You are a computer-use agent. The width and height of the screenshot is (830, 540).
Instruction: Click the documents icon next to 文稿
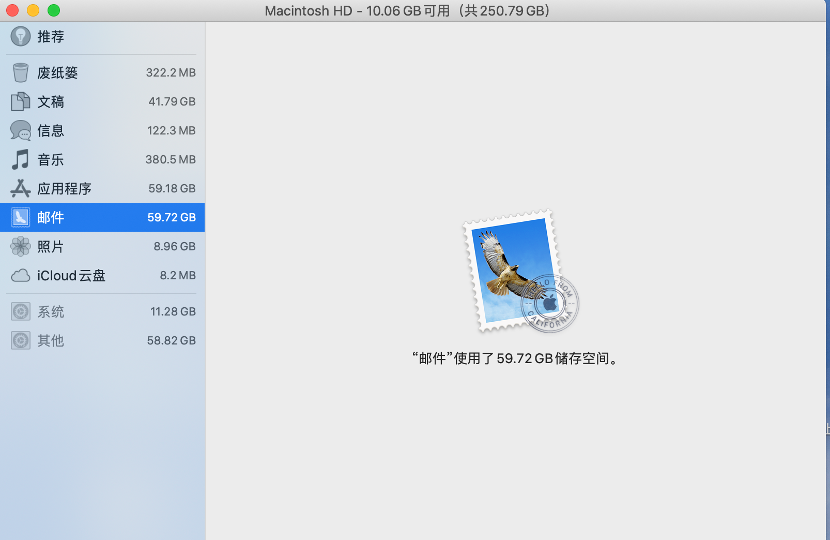[x=21, y=102]
